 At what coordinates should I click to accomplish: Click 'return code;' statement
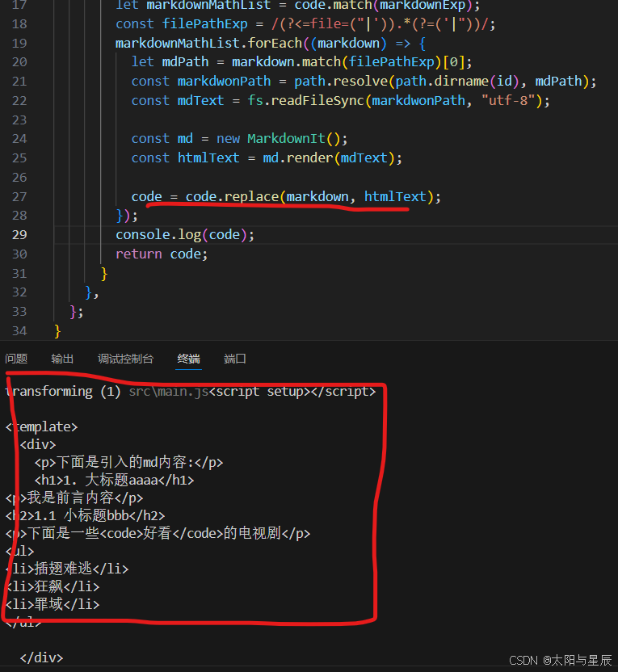pos(162,254)
